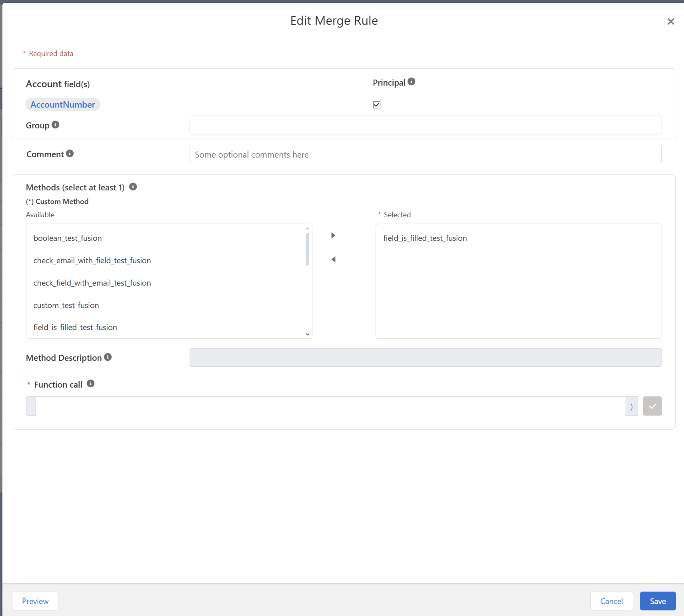Show info tooltip next to Comment
The height and width of the screenshot is (616, 684).
(70, 153)
